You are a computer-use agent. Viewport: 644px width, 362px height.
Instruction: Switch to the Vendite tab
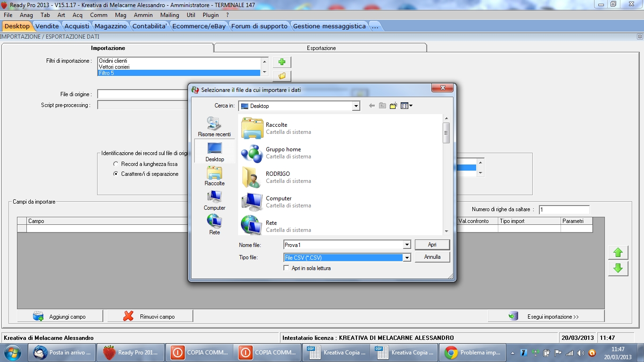(47, 26)
